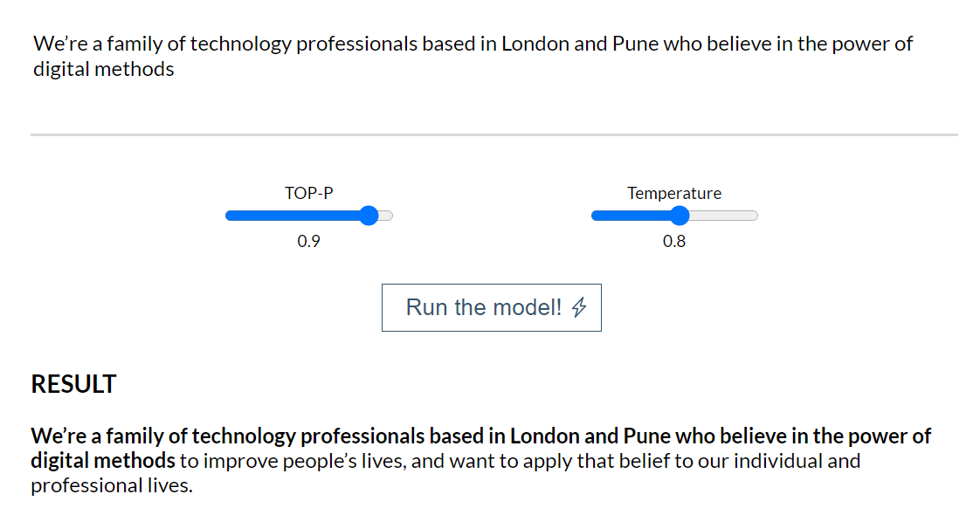
Task: Click the 0.9 value under TOP-P
Action: coord(308,241)
